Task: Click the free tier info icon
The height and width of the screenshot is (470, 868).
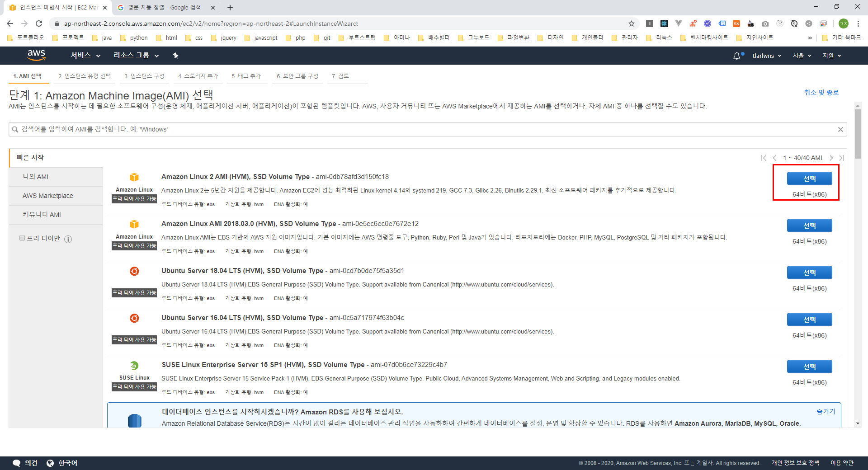Action: click(x=68, y=239)
